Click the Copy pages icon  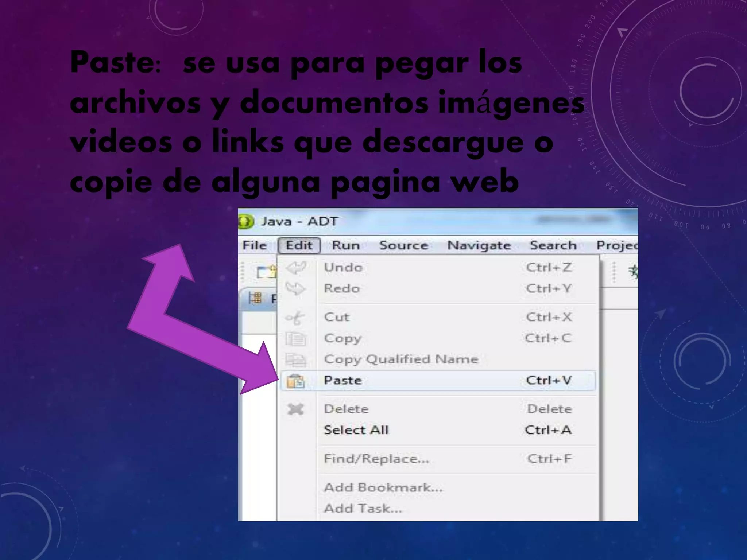(x=295, y=339)
